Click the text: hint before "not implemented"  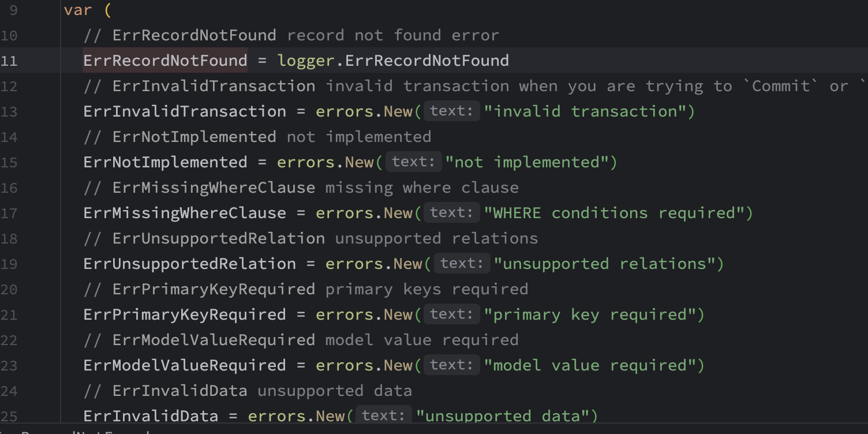click(413, 162)
